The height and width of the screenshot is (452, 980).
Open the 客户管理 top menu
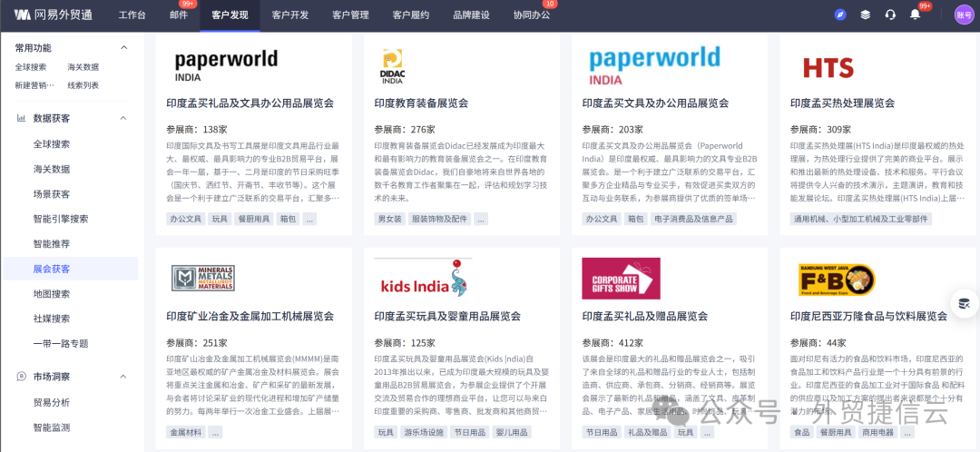pos(350,15)
